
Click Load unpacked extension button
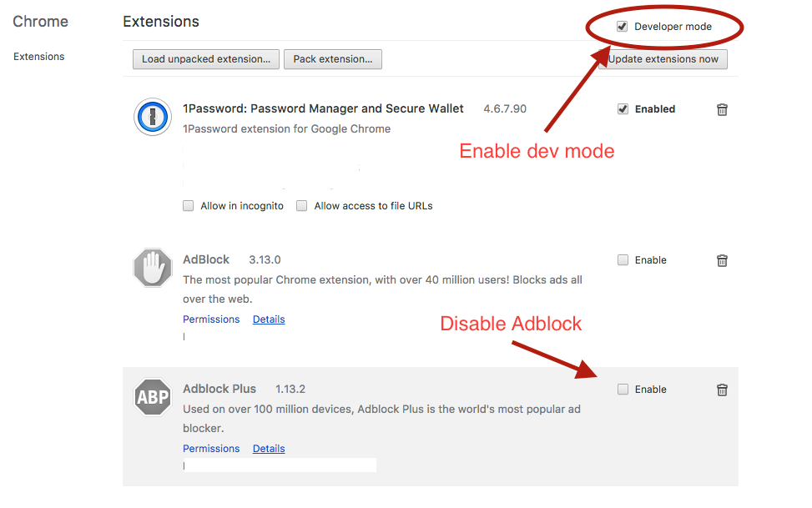[205, 59]
